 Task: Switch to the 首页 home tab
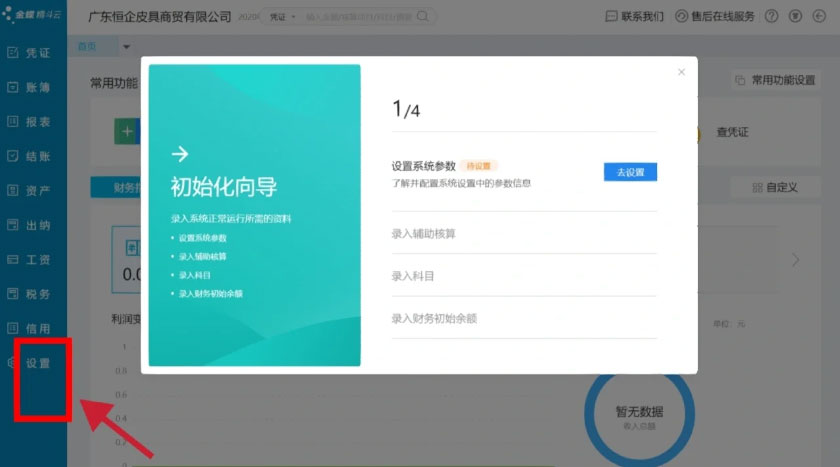(x=87, y=47)
